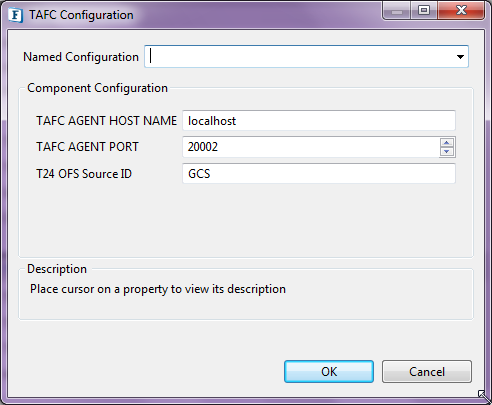Increase the TAFC AGENT PORT with up arrow
The image size is (492, 405).
[x=447, y=143]
